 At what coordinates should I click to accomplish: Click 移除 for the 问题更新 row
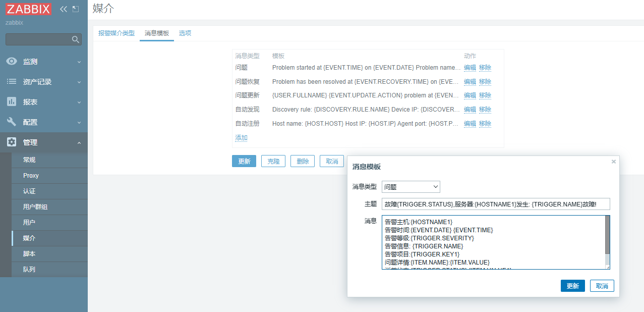pos(485,95)
